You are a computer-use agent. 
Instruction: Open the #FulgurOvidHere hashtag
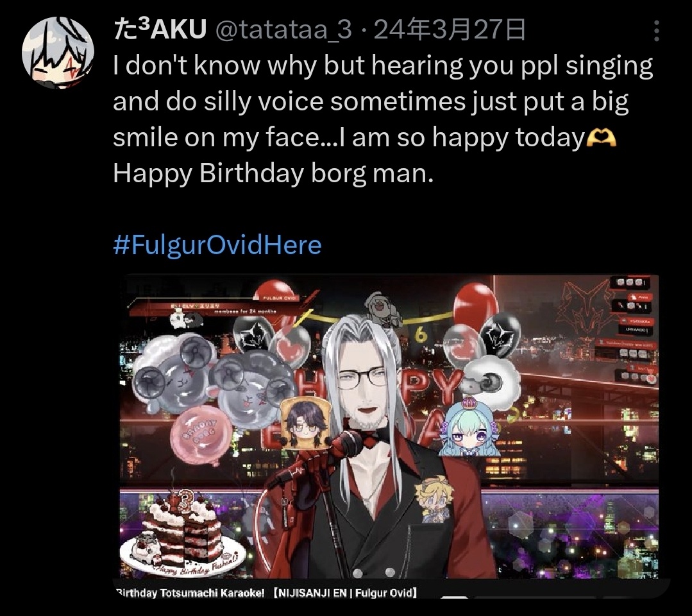tap(217, 245)
